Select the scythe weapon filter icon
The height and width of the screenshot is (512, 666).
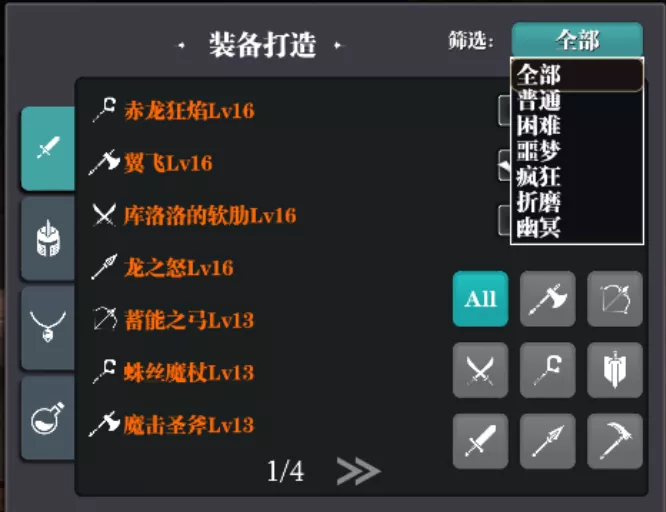[615, 441]
